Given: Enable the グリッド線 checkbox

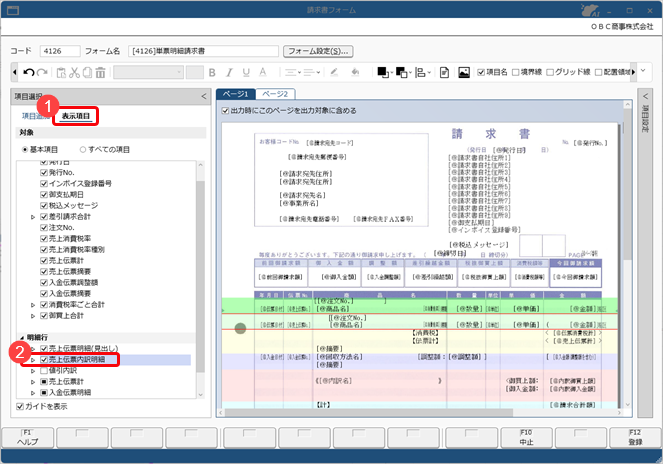Looking at the screenshot, I should [x=550, y=72].
